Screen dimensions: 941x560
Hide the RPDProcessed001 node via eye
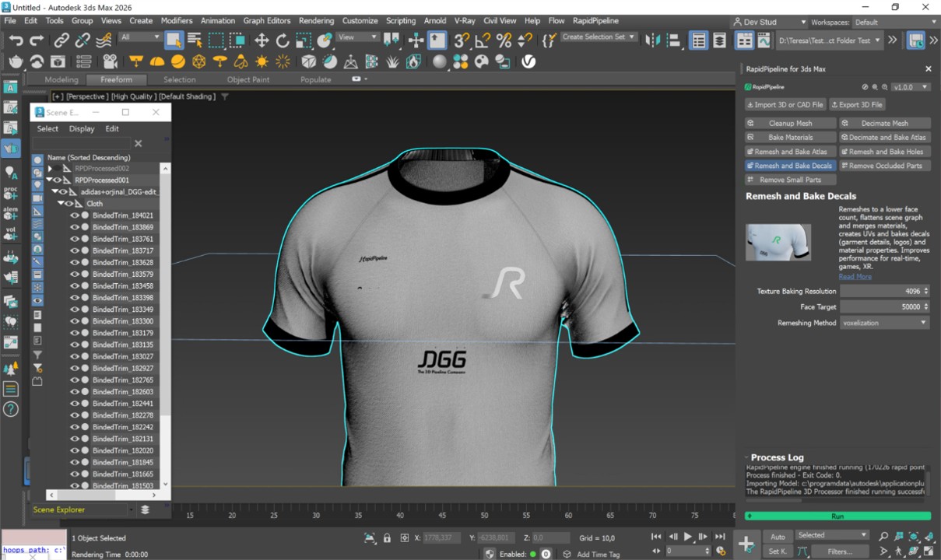coord(58,180)
